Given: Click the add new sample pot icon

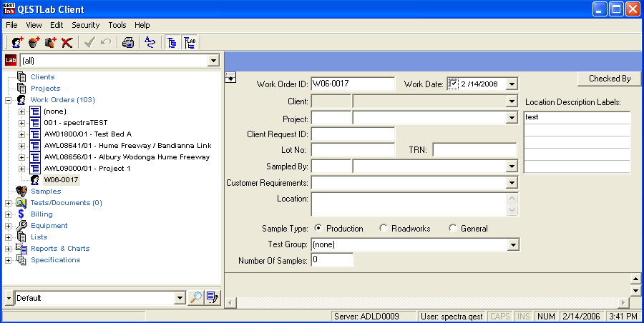Looking at the screenshot, I should click(x=34, y=42).
